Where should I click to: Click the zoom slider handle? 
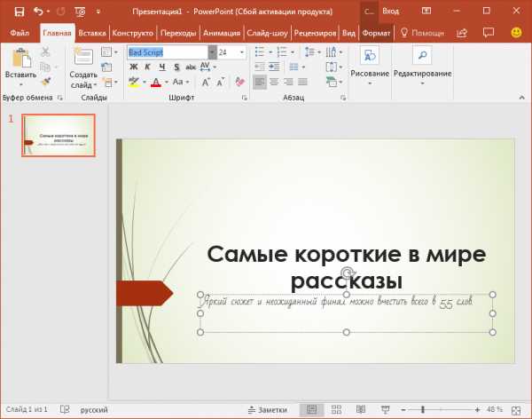pos(423,410)
